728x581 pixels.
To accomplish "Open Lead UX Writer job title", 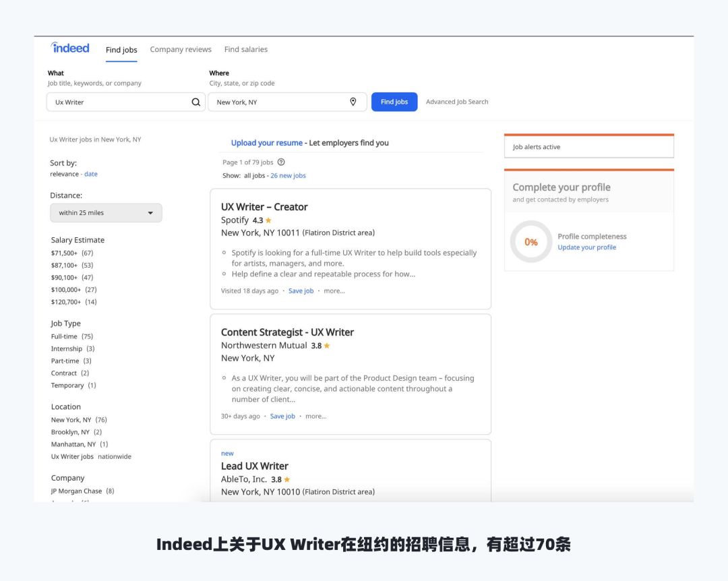I will coord(254,466).
